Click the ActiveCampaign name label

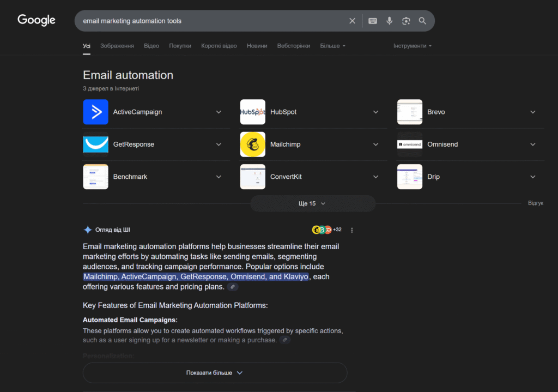(137, 112)
